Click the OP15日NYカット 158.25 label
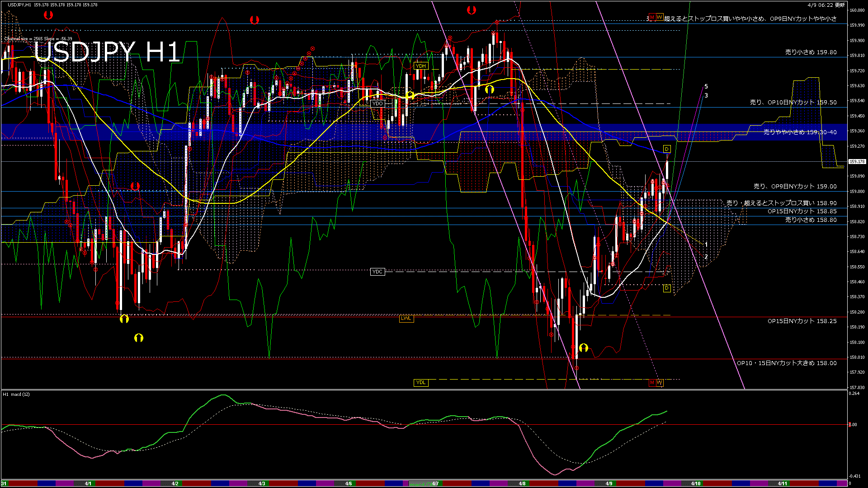 (x=802, y=321)
